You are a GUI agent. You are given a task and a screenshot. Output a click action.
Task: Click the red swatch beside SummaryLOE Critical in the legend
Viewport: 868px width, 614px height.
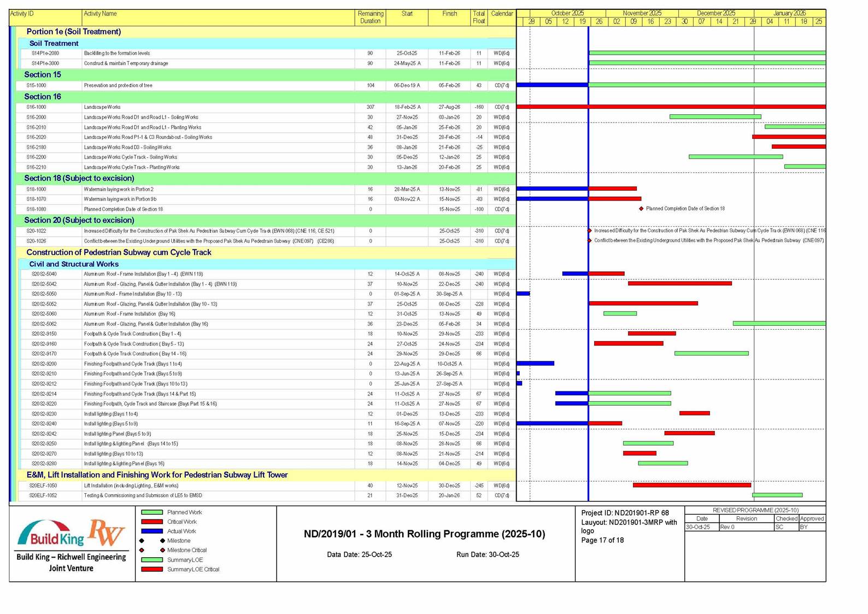click(152, 570)
